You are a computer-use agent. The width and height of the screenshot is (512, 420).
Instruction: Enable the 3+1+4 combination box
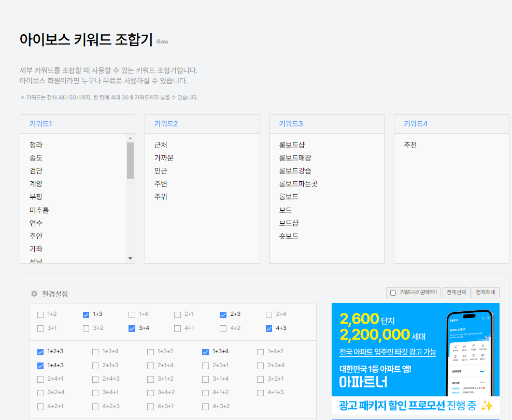(205, 379)
